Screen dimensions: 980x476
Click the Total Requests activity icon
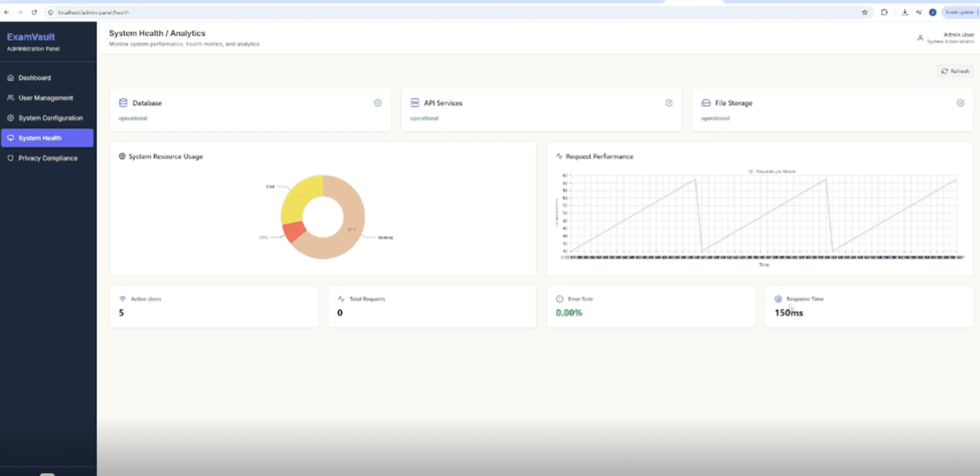pos(341,299)
